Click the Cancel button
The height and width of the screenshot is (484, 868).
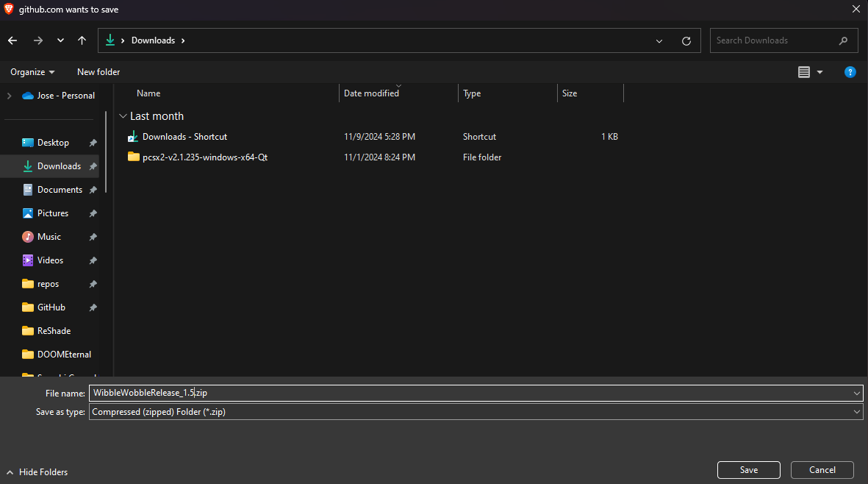pos(822,470)
